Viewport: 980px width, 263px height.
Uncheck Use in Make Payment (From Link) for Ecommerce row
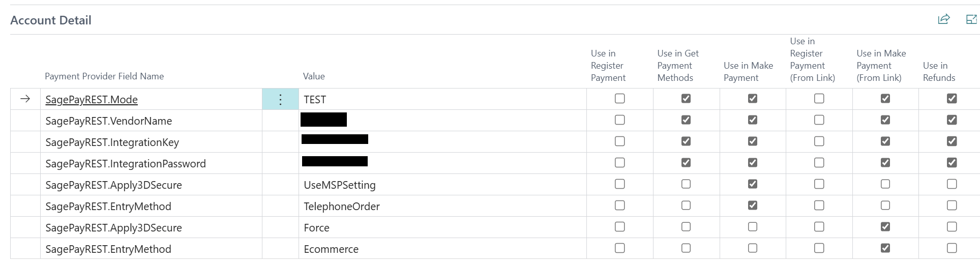(x=885, y=248)
